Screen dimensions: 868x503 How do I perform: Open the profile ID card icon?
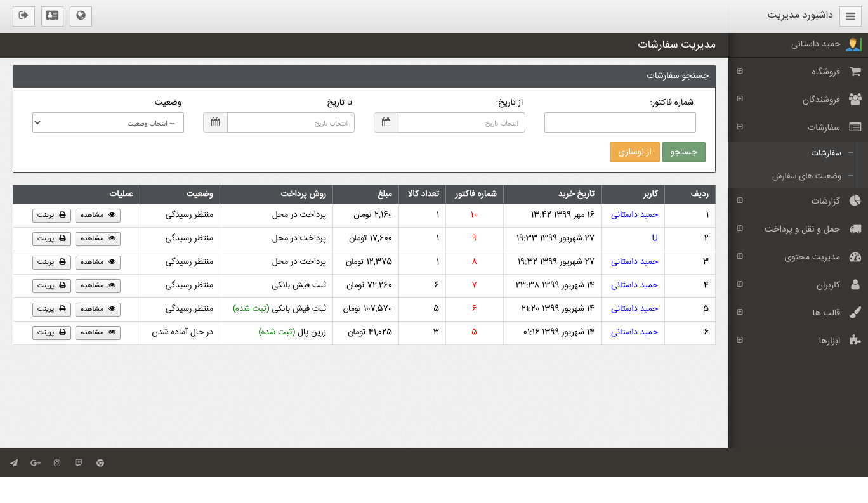tap(52, 16)
